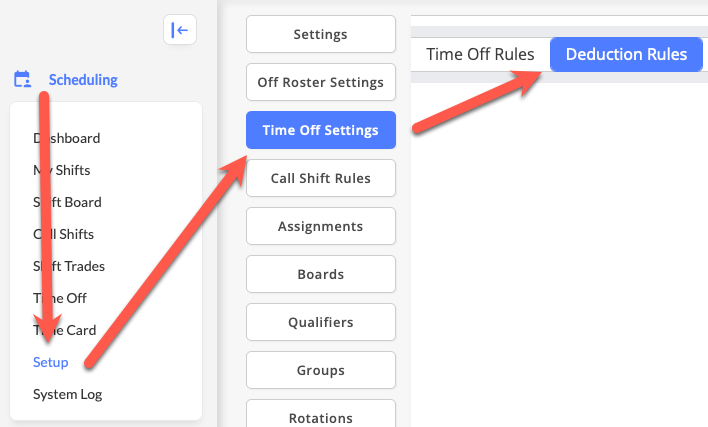
Task: Open the Shift Board page
Action: click(67, 202)
